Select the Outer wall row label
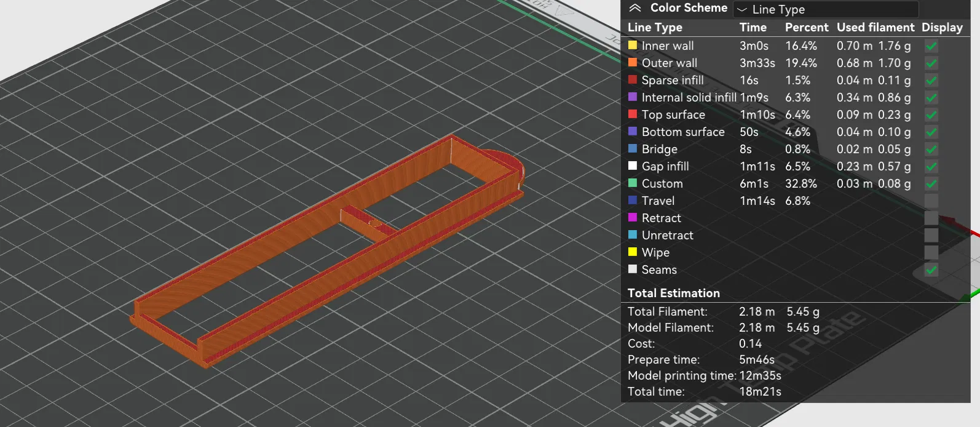 pos(670,63)
